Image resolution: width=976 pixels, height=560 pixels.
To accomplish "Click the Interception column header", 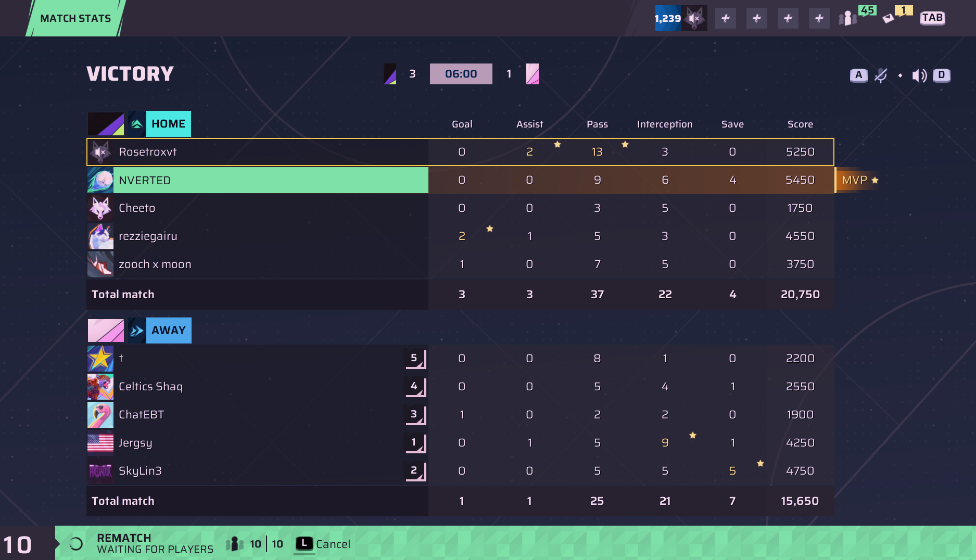I will [665, 124].
